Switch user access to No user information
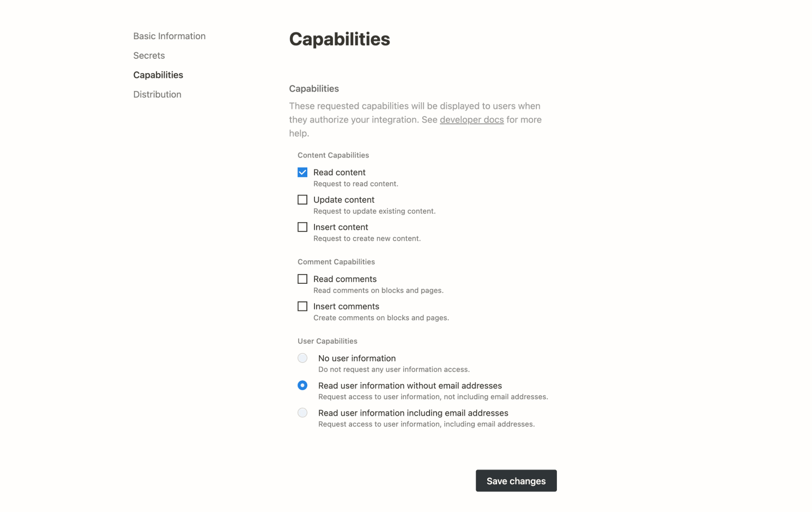Image resolution: width=812 pixels, height=512 pixels. 302,358
